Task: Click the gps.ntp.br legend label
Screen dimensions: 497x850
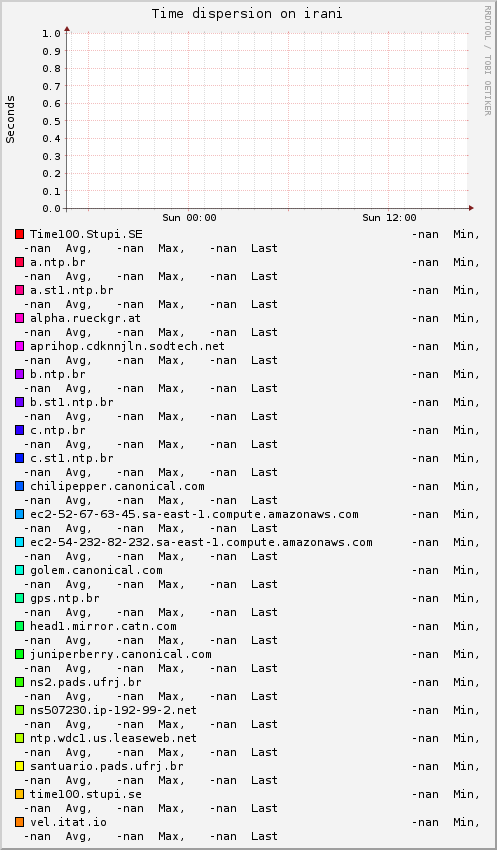Action: coord(64,598)
